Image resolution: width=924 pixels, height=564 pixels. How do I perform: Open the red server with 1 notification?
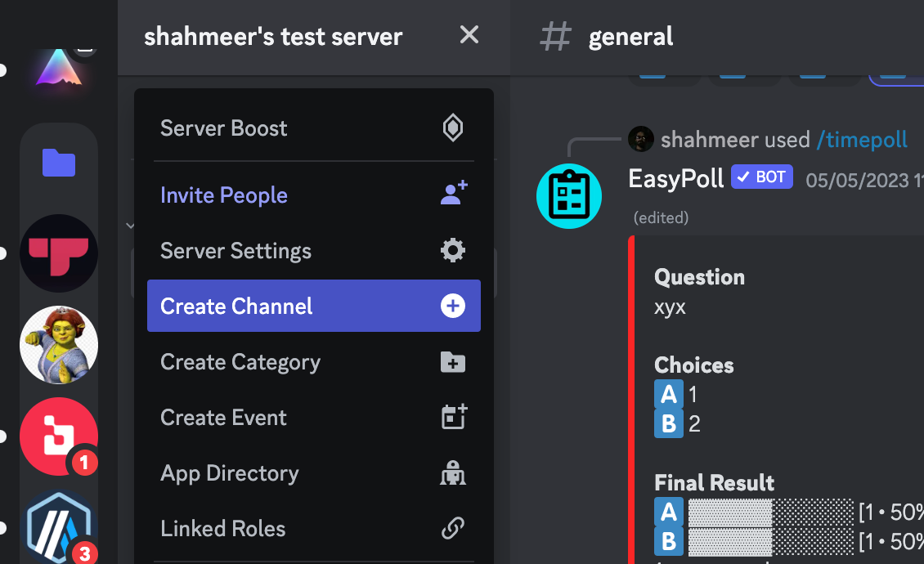59,436
